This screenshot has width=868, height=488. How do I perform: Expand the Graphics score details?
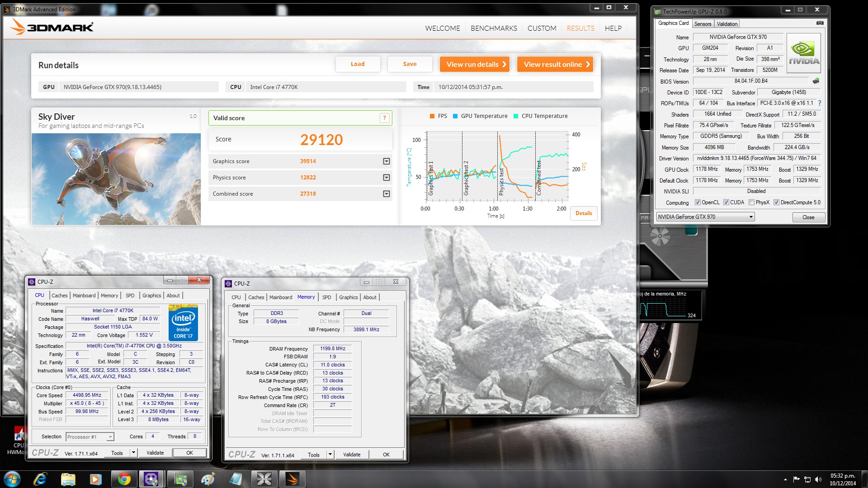(386, 161)
